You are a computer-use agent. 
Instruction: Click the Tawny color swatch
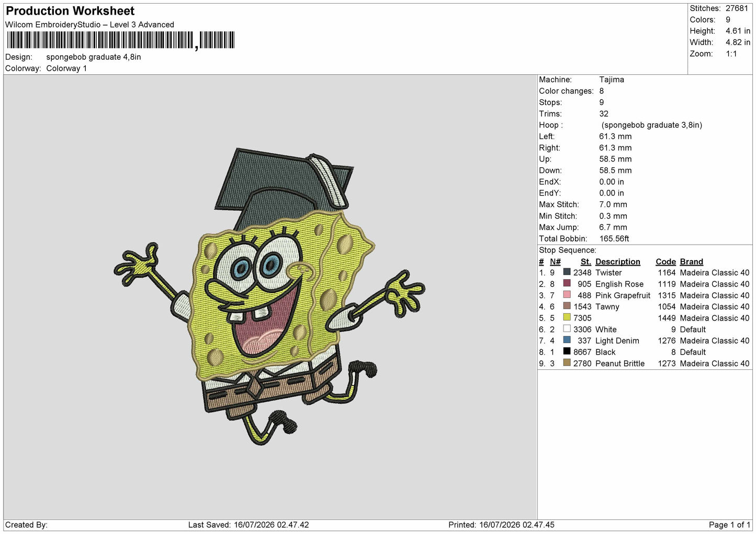click(567, 306)
